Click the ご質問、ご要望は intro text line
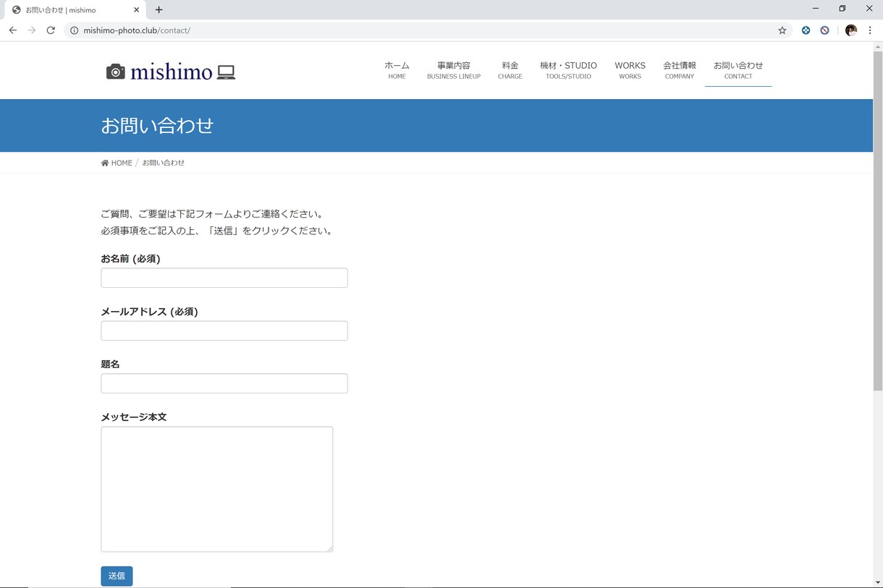This screenshot has width=883, height=588. pyautogui.click(x=213, y=214)
